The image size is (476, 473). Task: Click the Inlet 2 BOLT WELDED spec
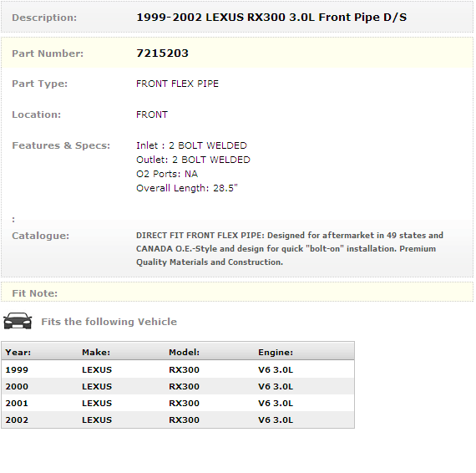(x=191, y=145)
